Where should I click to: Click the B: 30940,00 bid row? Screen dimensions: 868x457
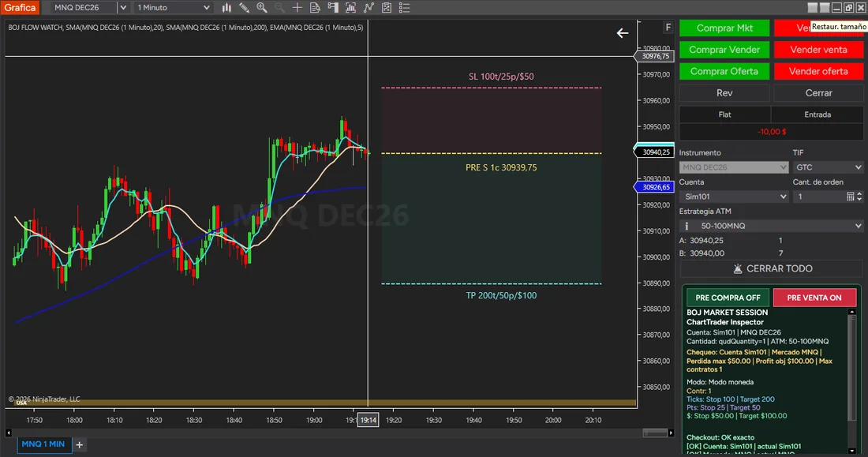tap(731, 253)
